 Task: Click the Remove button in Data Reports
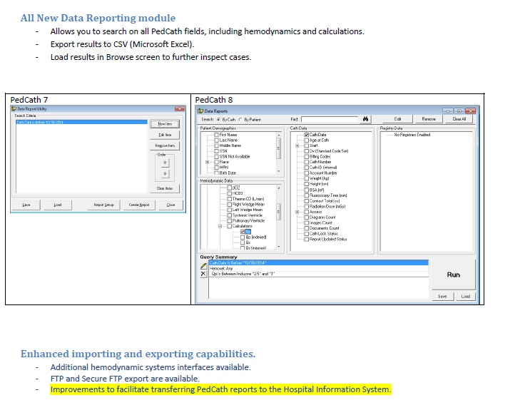click(x=429, y=119)
